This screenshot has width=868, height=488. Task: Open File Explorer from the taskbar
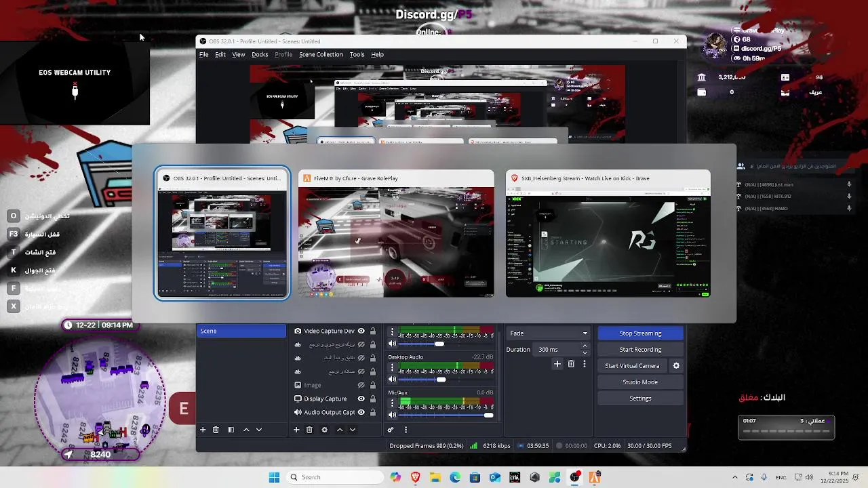[x=435, y=477]
